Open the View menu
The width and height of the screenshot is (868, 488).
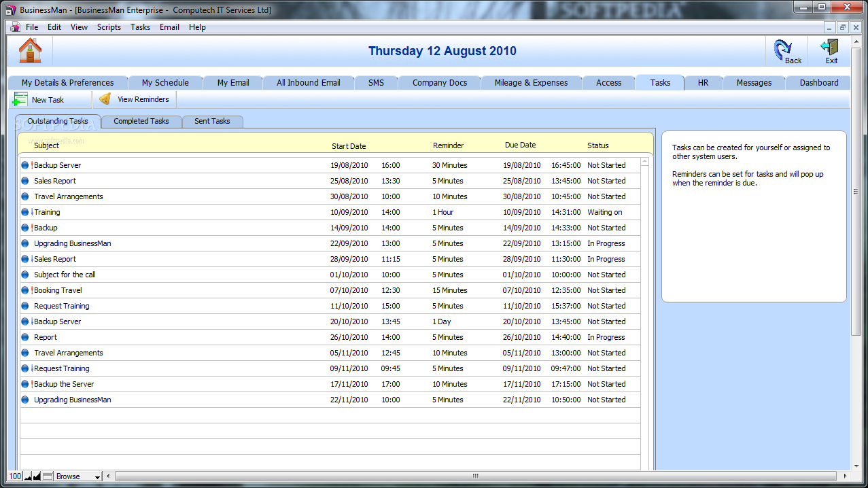pos(79,27)
